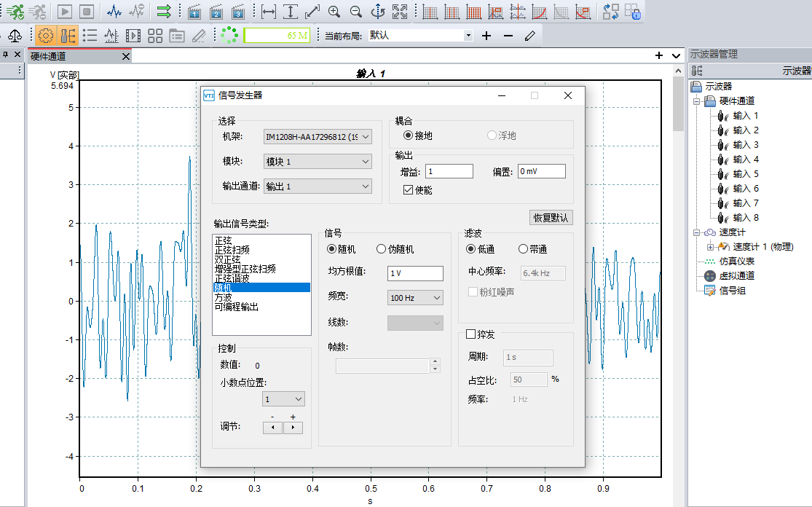Click the four-squares grid layout icon

pyautogui.click(x=155, y=36)
